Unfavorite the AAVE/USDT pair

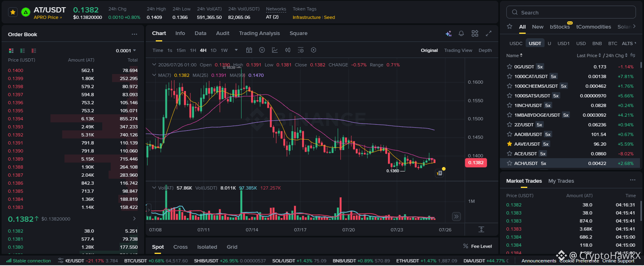tap(510, 144)
